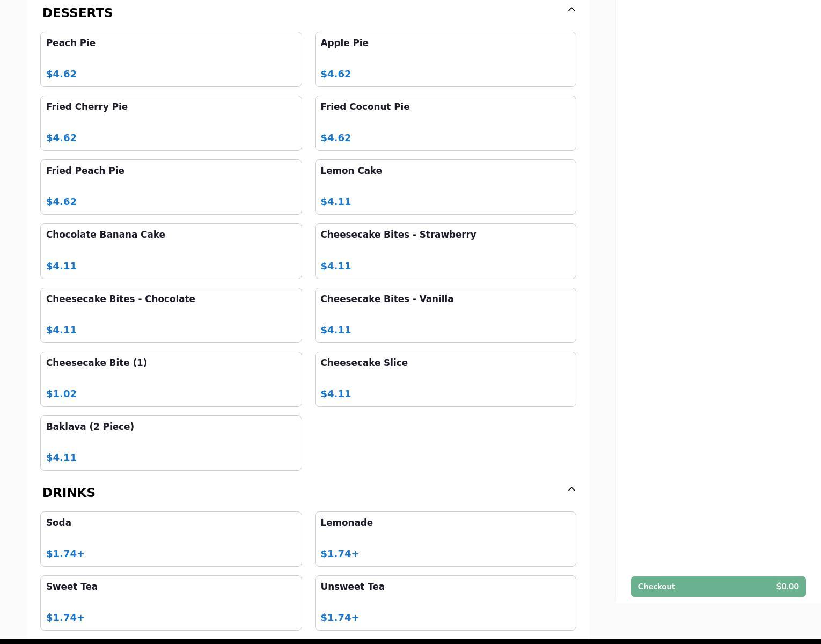Pick Cheesecake Bites - Chocolate
Screen dimensions: 821x644
click(x=171, y=315)
